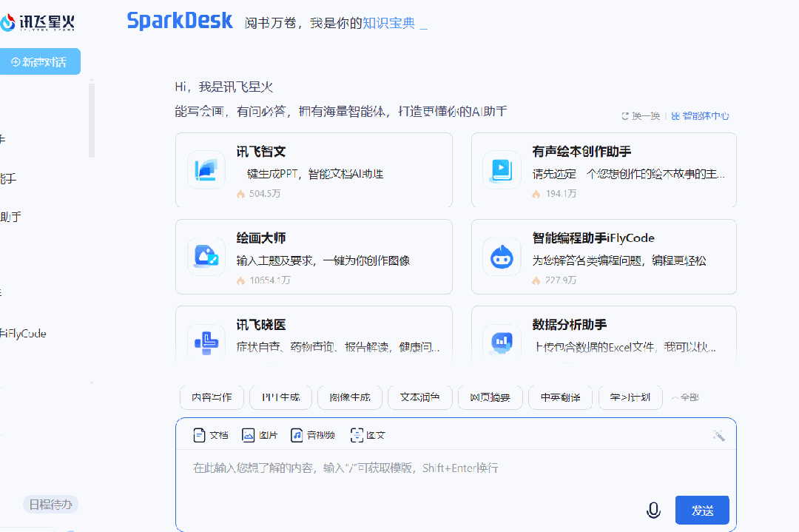Click the 知识宝典 highlighted text
The image size is (799, 532).
[x=389, y=23]
